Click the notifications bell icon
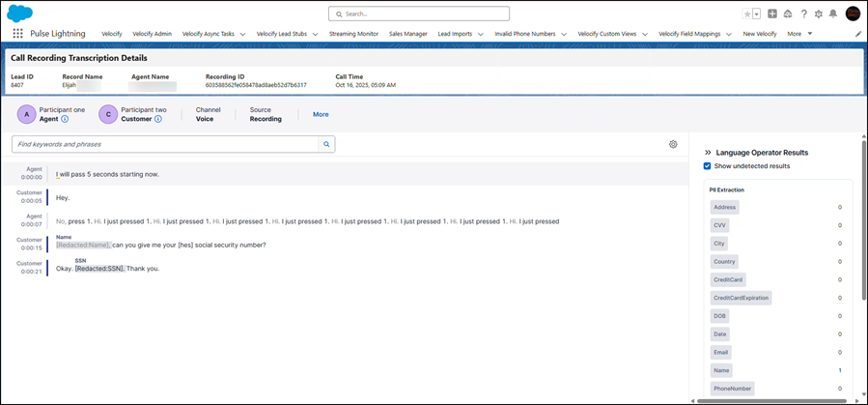The width and height of the screenshot is (868, 405). 832,14
